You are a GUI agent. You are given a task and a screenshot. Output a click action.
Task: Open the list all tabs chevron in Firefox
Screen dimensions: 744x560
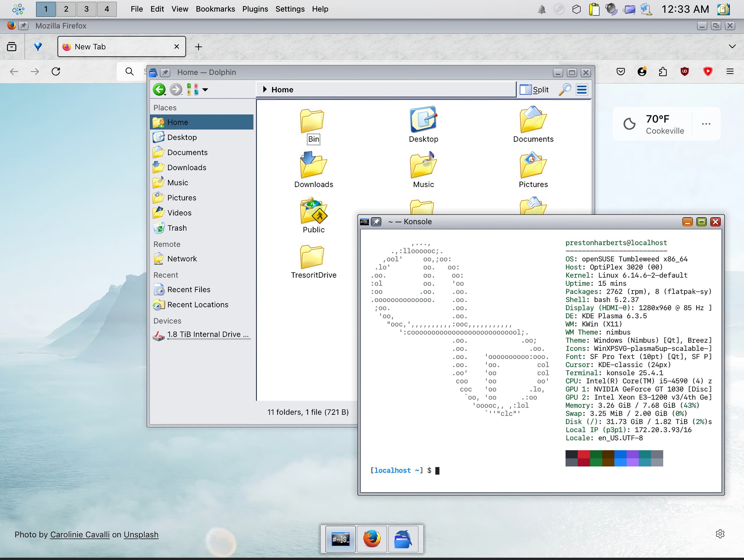732,46
